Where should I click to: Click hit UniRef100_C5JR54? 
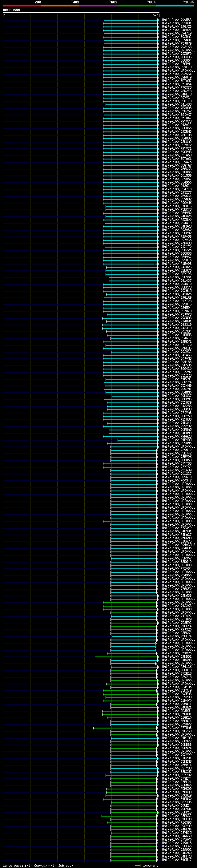tap(177, 711)
